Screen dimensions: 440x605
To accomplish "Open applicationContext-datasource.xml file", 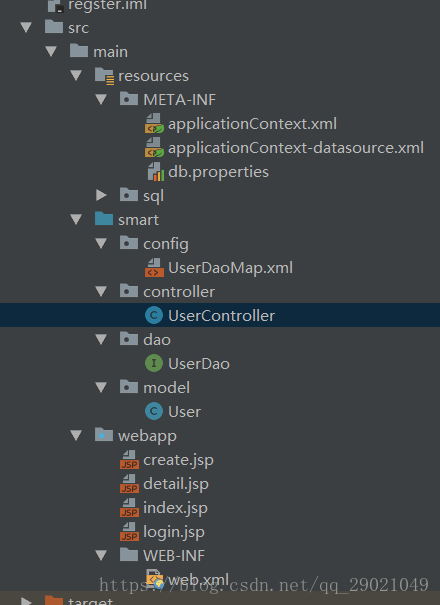I will point(296,148).
